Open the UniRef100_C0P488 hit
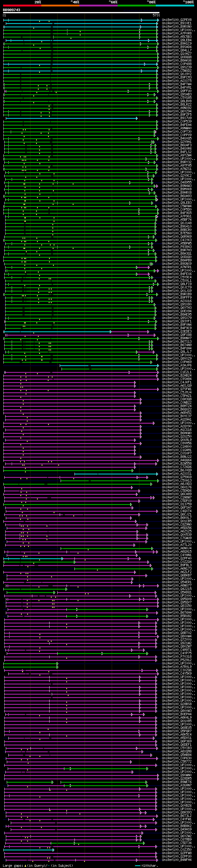This screenshot has height=868, width=197. click(x=177, y=64)
